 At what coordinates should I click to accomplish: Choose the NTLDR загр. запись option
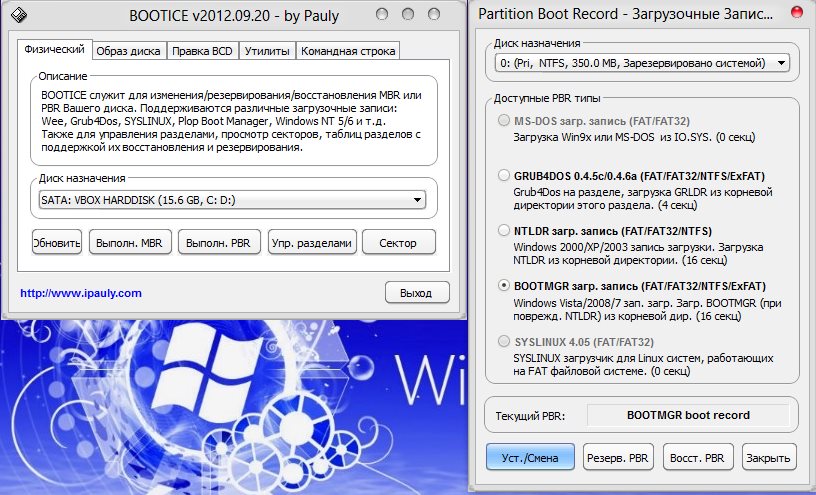(504, 230)
